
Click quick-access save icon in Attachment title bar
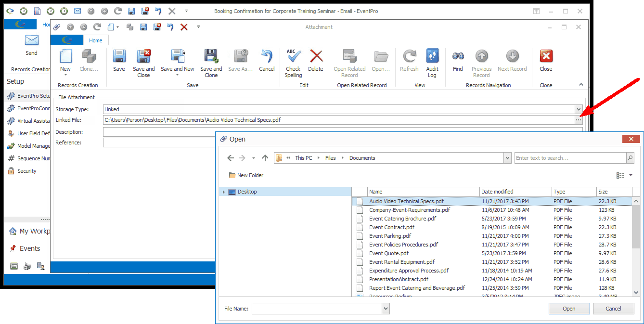(x=143, y=27)
